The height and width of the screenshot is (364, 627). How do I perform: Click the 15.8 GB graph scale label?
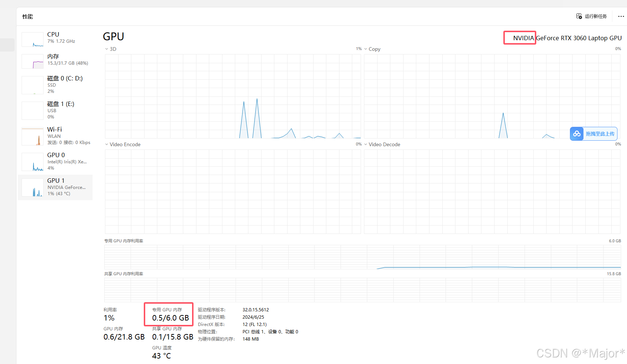pyautogui.click(x=614, y=274)
